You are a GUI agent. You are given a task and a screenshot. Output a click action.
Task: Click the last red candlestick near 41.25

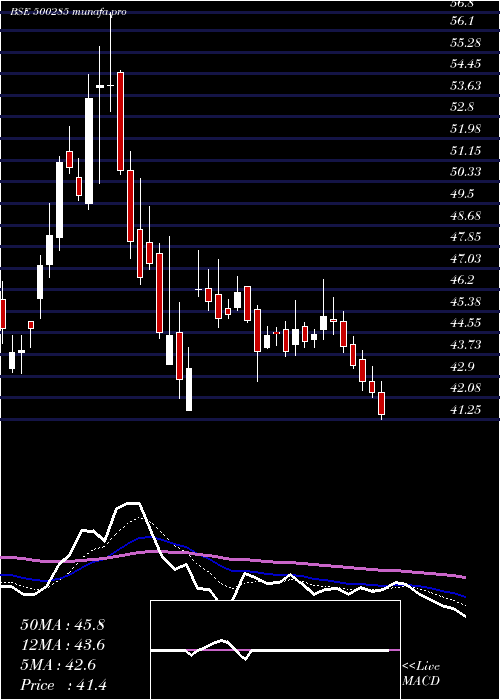coord(381,403)
